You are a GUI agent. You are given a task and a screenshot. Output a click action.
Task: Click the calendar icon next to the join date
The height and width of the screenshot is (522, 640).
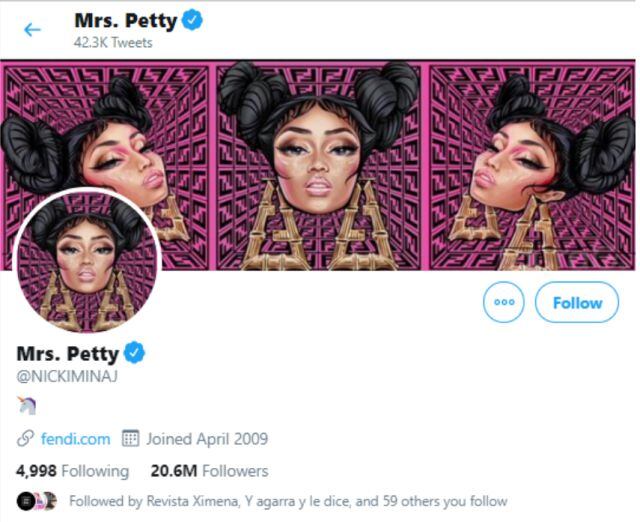[x=130, y=439]
